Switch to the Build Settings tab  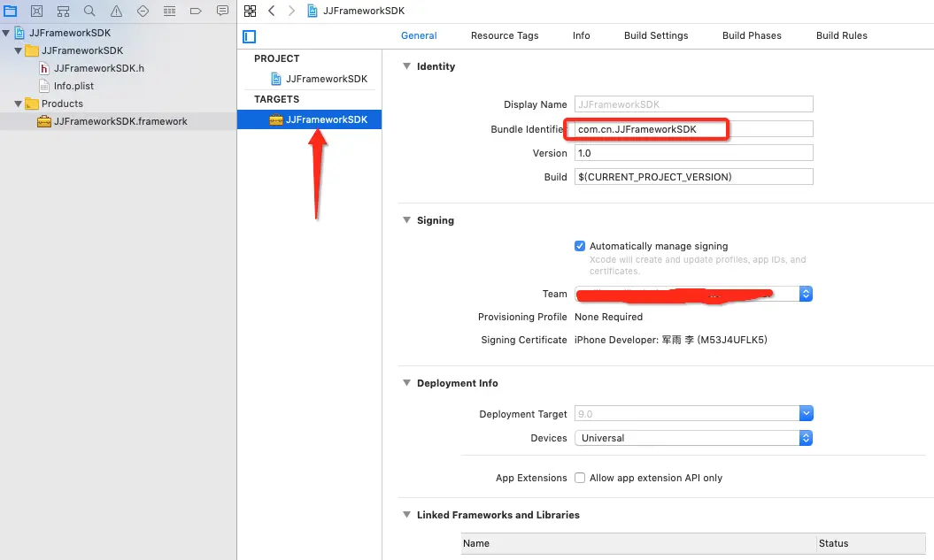656,35
